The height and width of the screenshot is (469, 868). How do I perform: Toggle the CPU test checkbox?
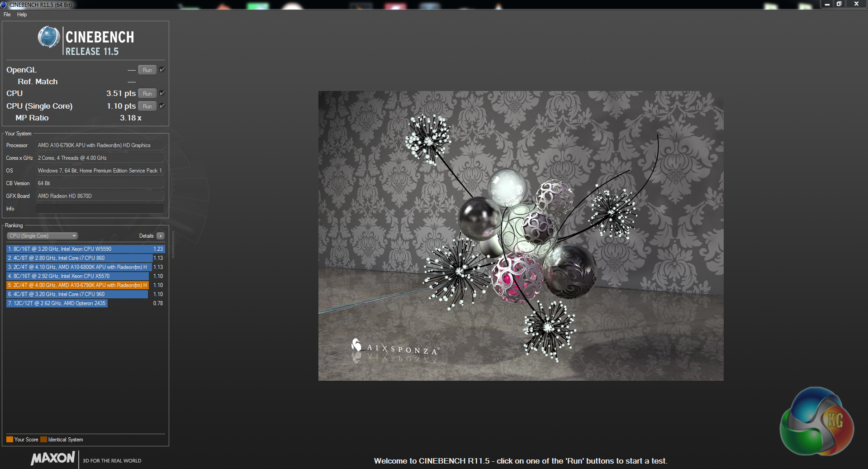[x=162, y=93]
